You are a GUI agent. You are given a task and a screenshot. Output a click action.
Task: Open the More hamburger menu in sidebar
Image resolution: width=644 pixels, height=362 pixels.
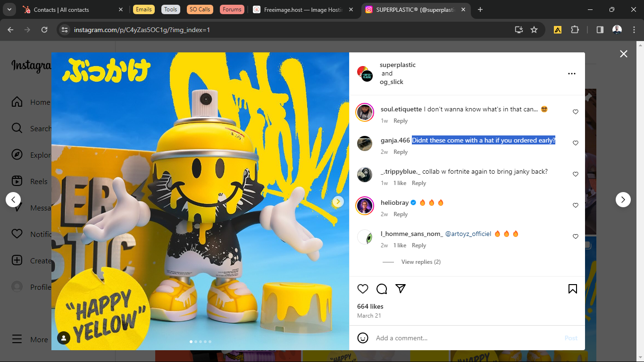point(30,339)
